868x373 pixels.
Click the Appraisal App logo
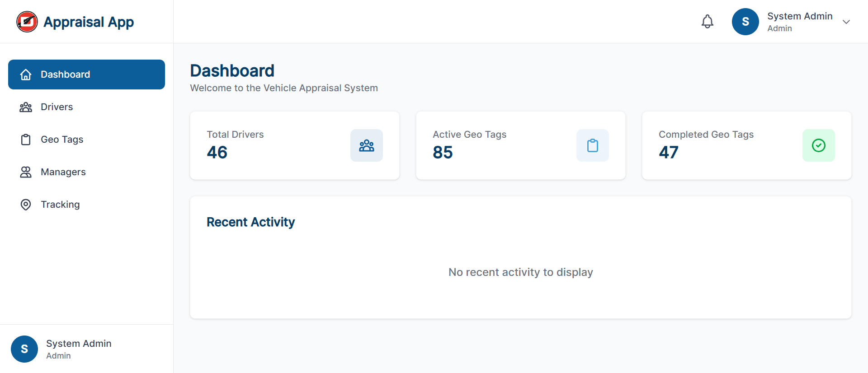[x=75, y=21]
